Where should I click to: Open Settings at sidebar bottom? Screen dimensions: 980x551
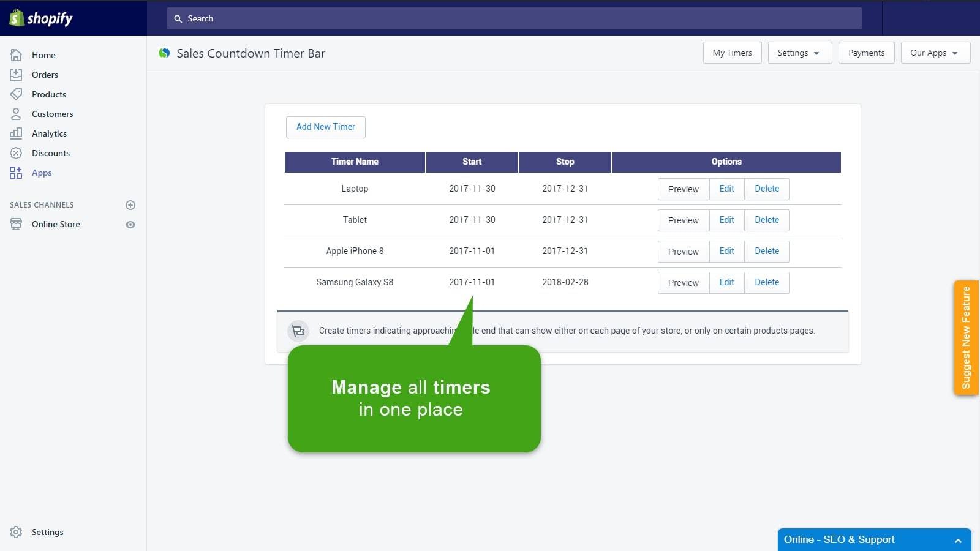(48, 532)
